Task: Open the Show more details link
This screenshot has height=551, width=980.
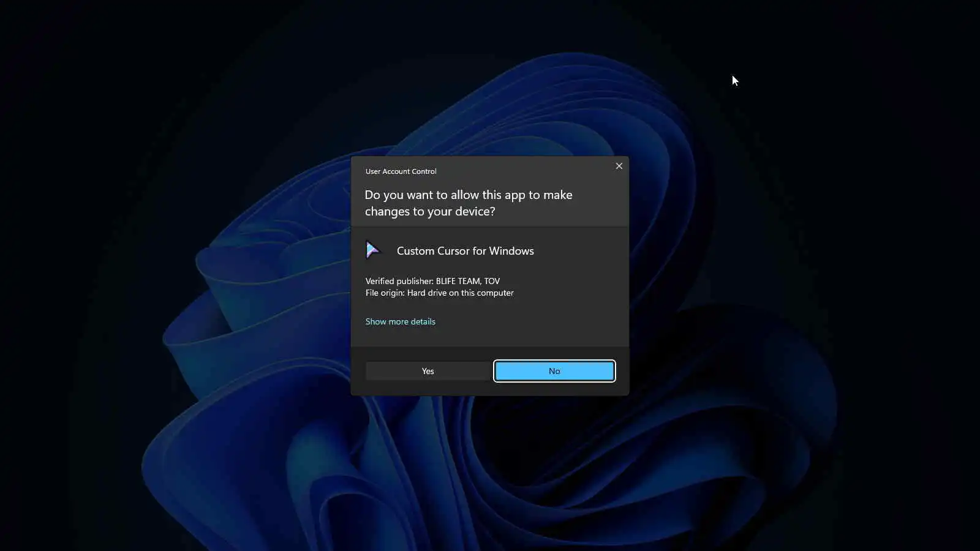Action: point(401,321)
